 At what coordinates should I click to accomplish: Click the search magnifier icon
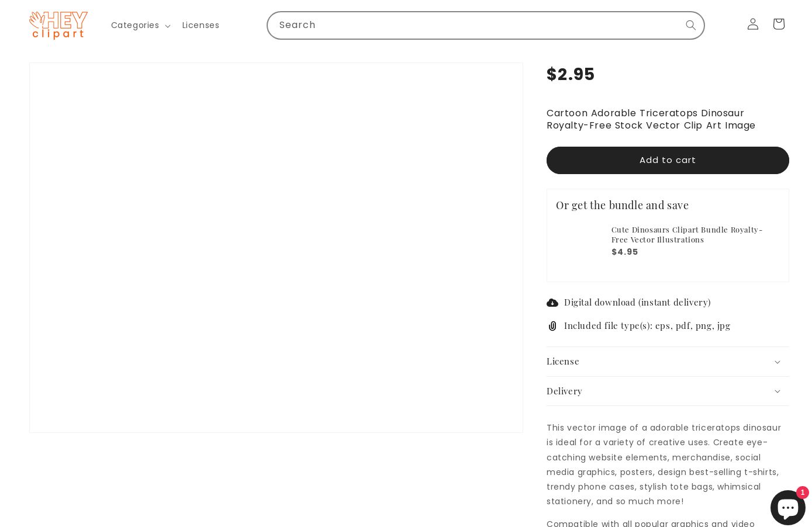click(x=690, y=25)
